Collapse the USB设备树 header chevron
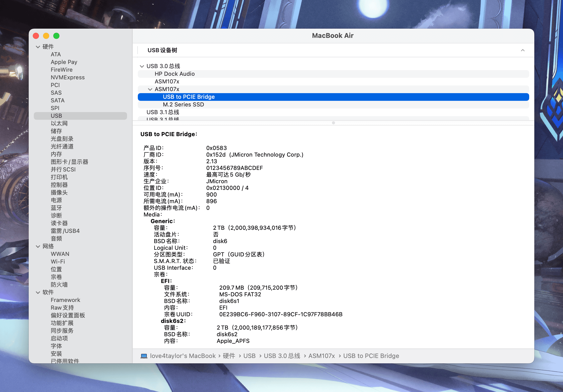The height and width of the screenshot is (392, 563). click(x=523, y=50)
